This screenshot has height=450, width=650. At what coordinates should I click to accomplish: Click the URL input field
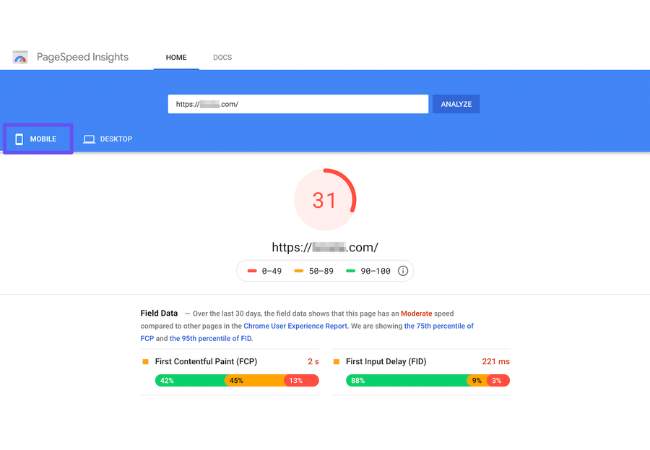(x=298, y=104)
